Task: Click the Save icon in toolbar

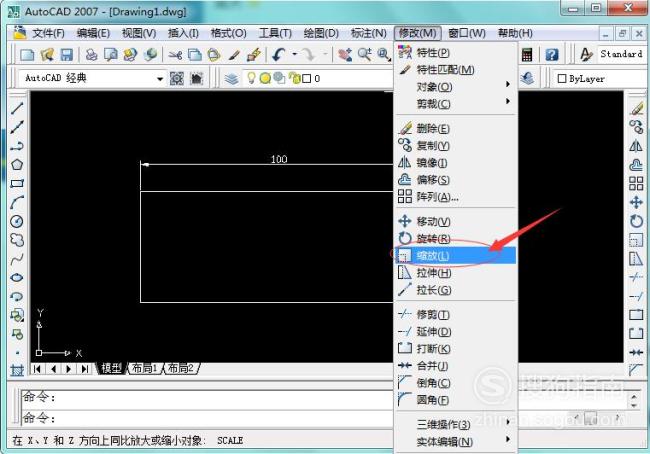Action: (x=66, y=55)
